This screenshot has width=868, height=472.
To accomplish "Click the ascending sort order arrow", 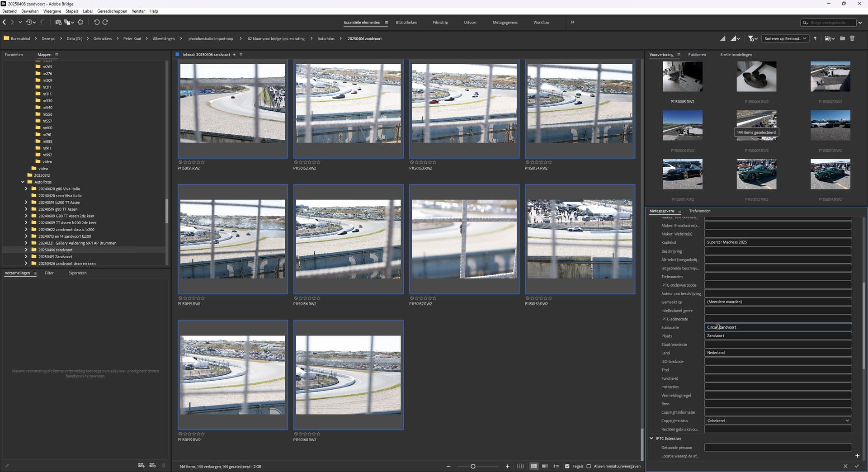I will pyautogui.click(x=815, y=38).
